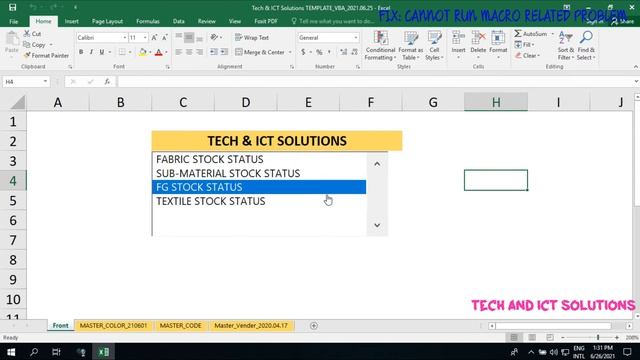Align text right

[x=199, y=52]
